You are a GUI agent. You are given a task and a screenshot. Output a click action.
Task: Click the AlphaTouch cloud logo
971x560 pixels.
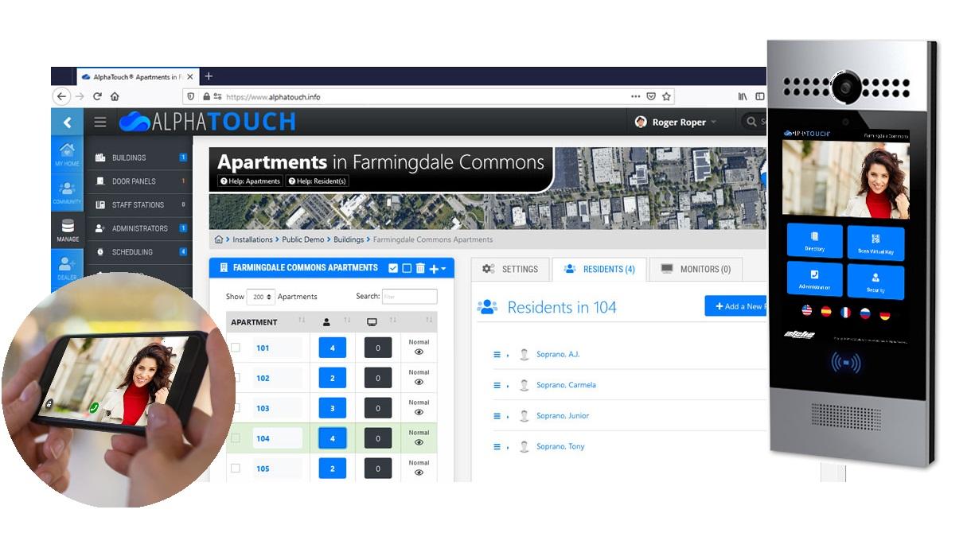tap(134, 122)
